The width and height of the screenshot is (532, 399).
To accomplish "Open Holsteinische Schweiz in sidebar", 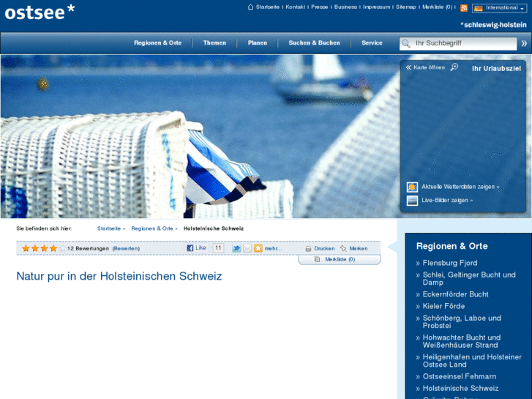I will click(x=460, y=388).
